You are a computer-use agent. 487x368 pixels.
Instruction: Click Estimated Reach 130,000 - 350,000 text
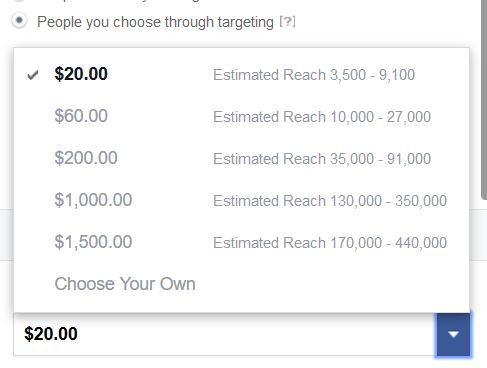pos(330,201)
